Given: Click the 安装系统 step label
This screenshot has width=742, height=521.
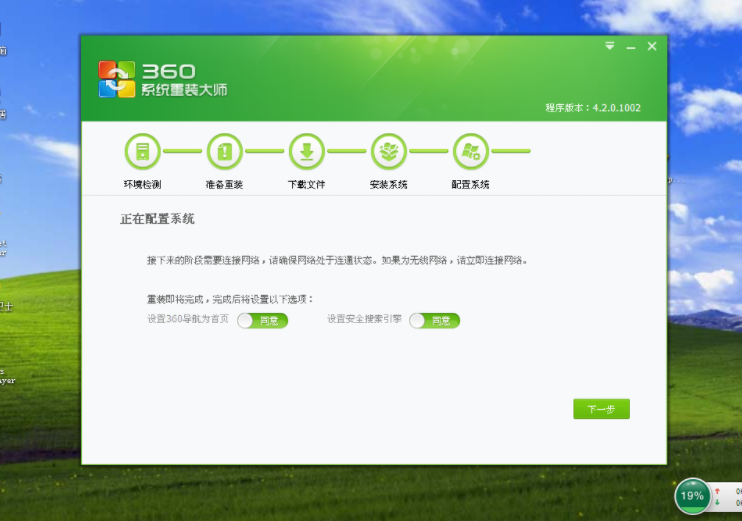Looking at the screenshot, I should click(x=389, y=185).
